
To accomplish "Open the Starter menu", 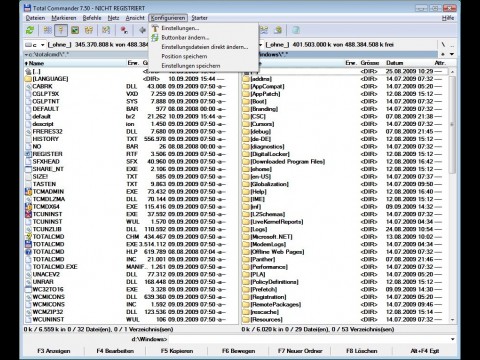I will point(199,18).
